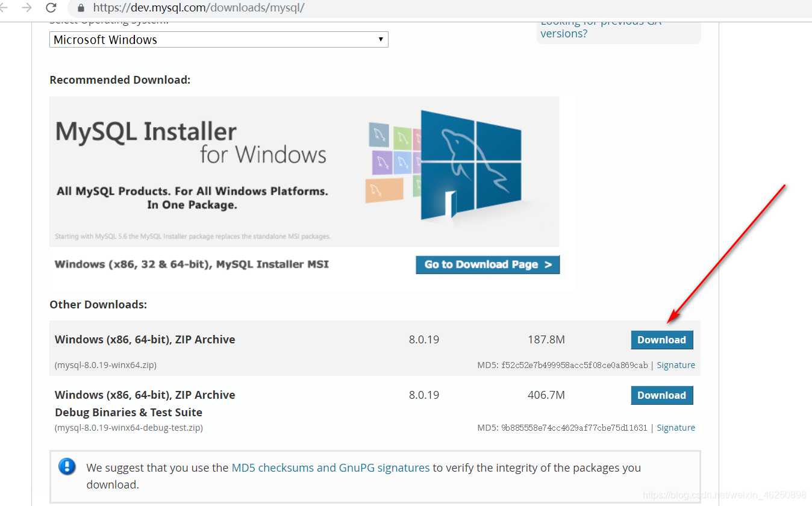812x506 pixels.
Task: Open MD5 checksums and GnuPG signatures link
Action: pyautogui.click(x=331, y=467)
